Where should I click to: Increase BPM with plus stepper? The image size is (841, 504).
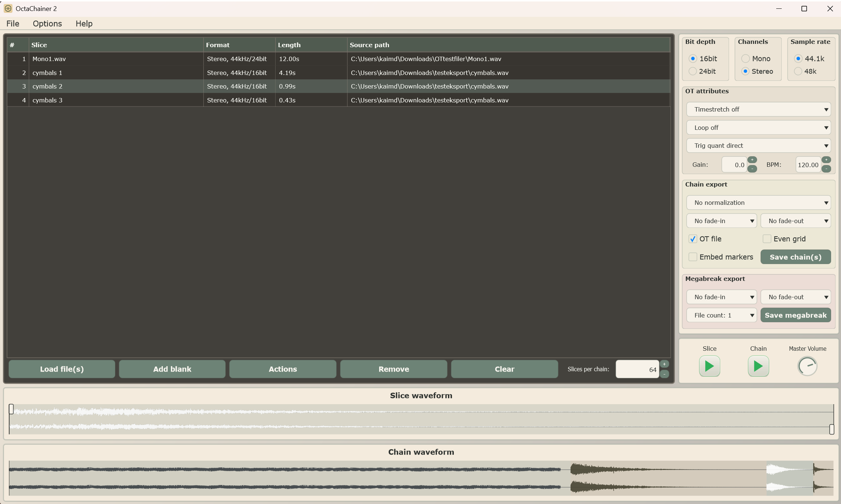(826, 160)
